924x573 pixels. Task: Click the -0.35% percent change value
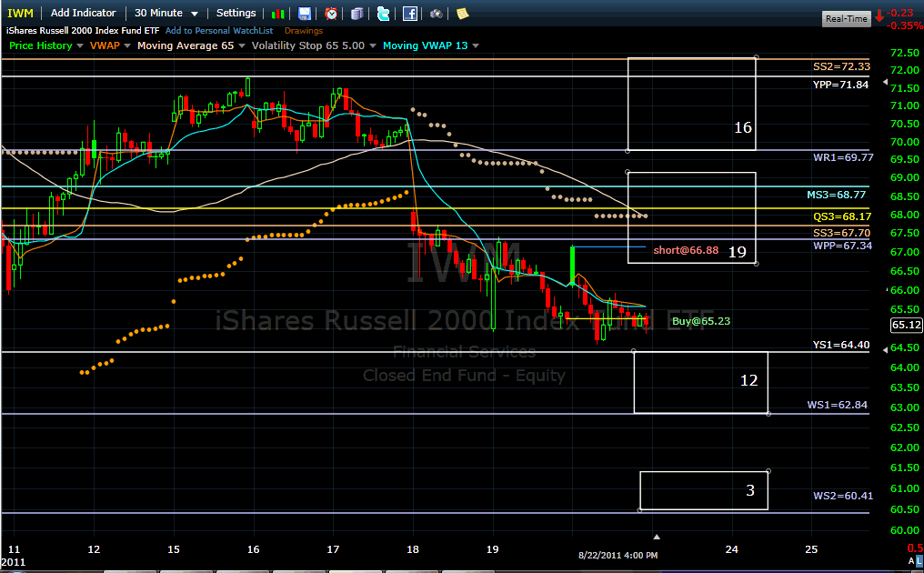(x=905, y=25)
